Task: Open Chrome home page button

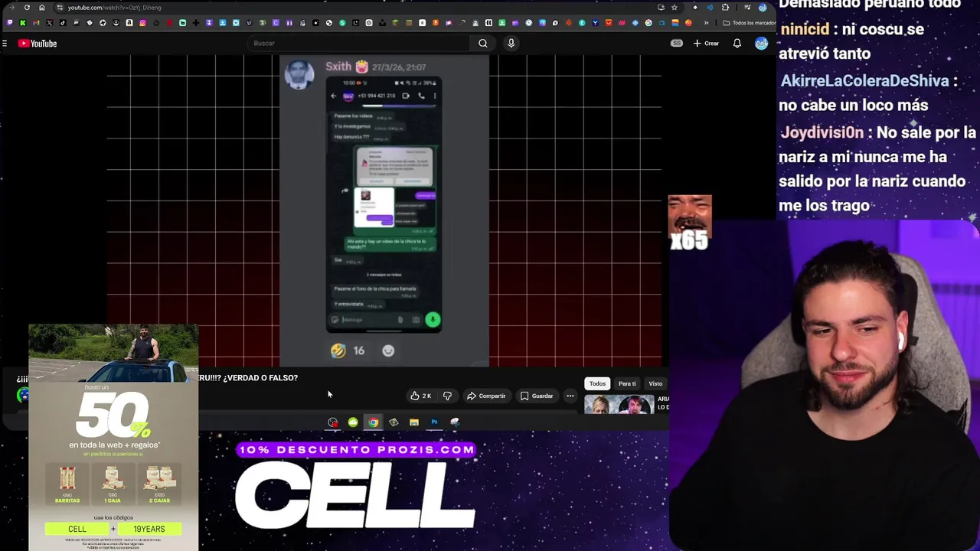Action: (42, 8)
